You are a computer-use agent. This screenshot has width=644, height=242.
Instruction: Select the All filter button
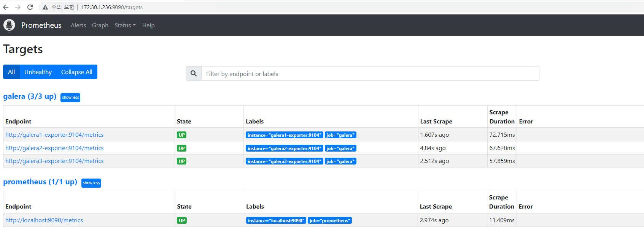click(11, 72)
